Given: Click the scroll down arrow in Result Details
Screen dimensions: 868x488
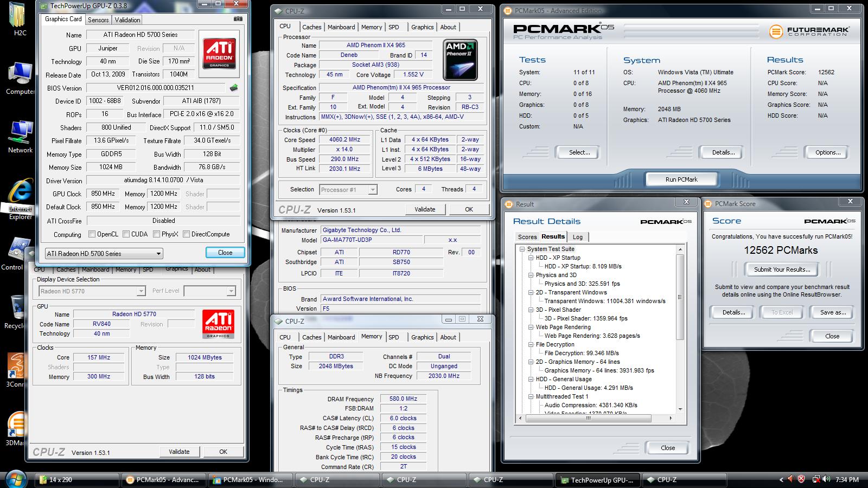Looking at the screenshot, I should point(680,409).
